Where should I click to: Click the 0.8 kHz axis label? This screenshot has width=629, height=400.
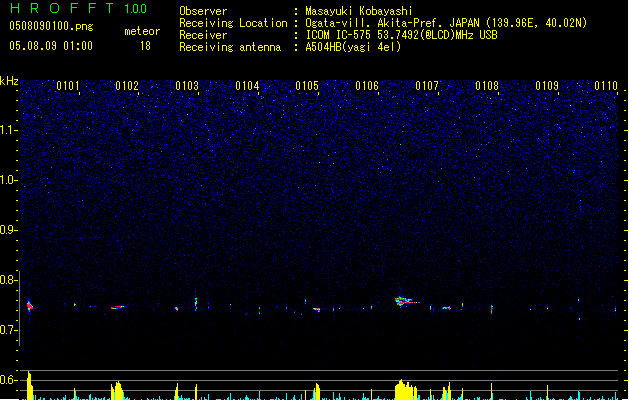[x=8, y=280]
